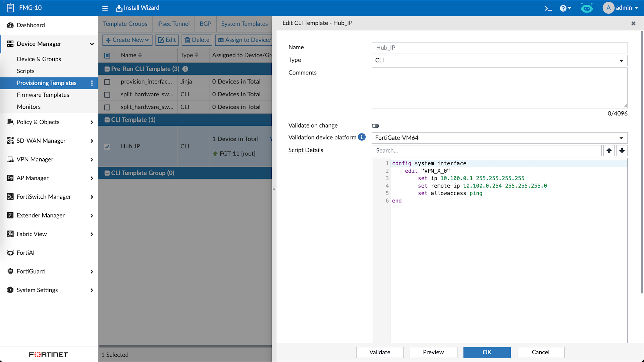
Task: Open the FortiGate-VM64 platform dropdown
Action: pos(499,138)
